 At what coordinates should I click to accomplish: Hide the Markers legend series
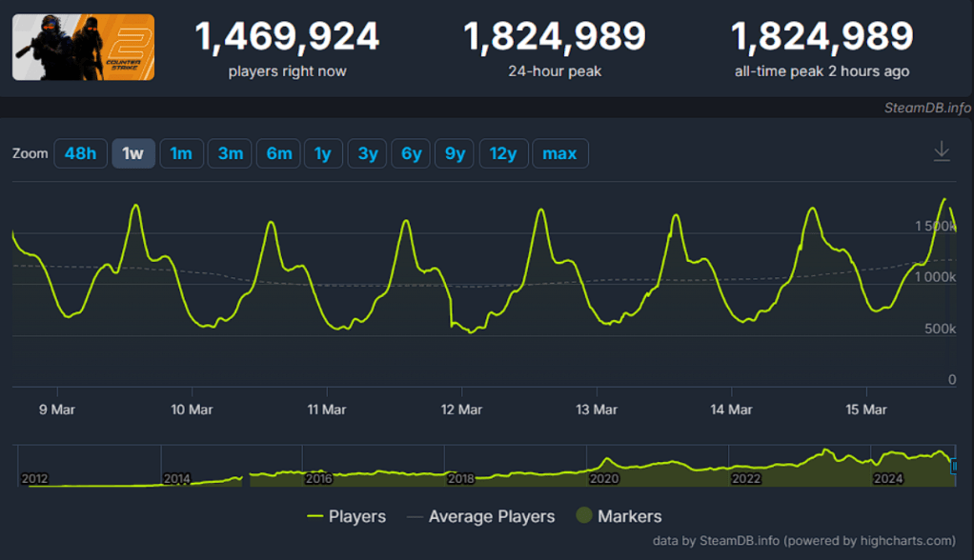coord(619,516)
